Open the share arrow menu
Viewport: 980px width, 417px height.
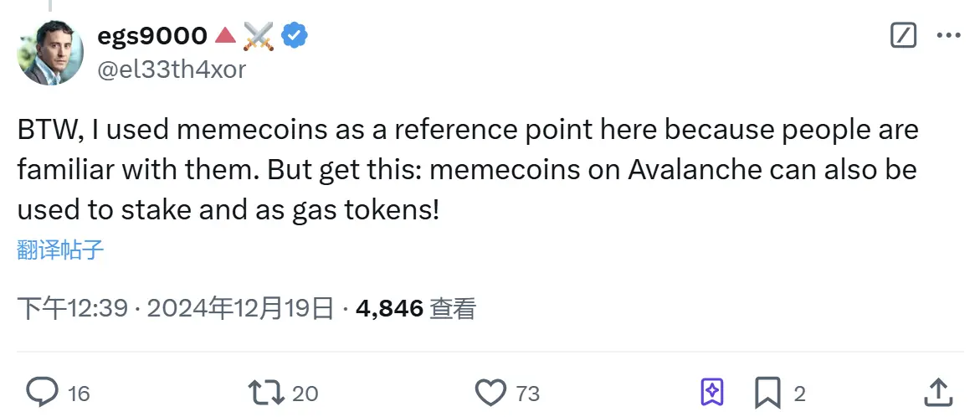tap(939, 391)
